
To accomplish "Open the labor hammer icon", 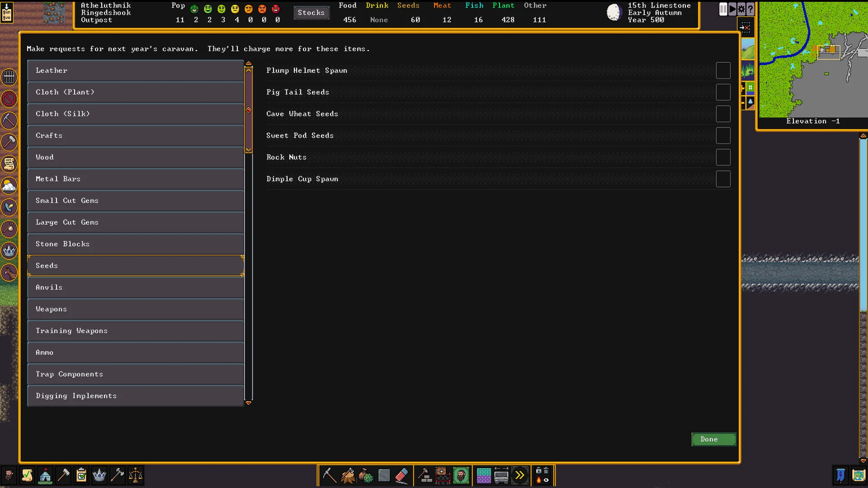I will 63,475.
